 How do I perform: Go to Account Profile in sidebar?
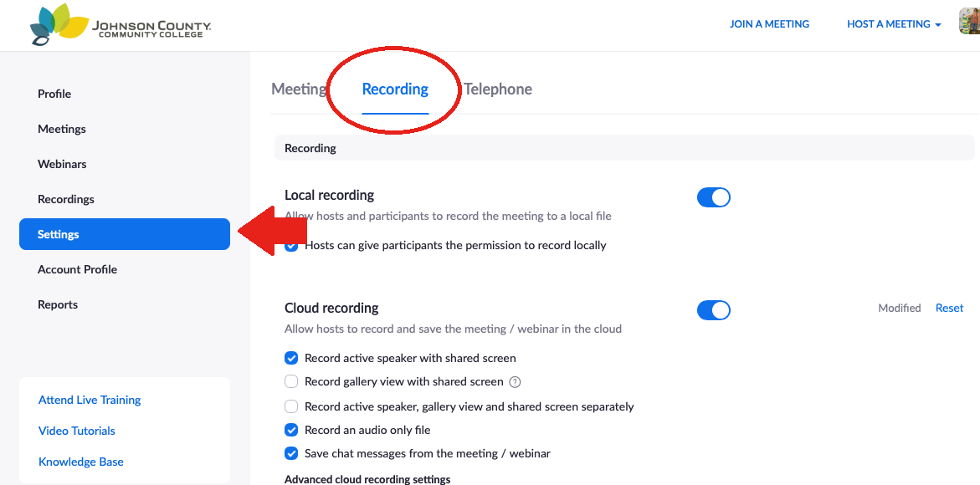[78, 269]
